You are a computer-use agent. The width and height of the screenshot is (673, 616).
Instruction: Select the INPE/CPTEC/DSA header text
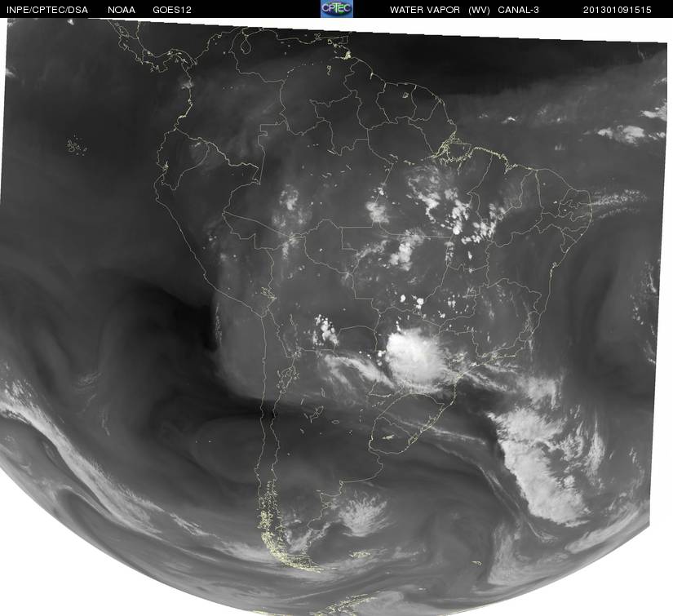click(47, 10)
